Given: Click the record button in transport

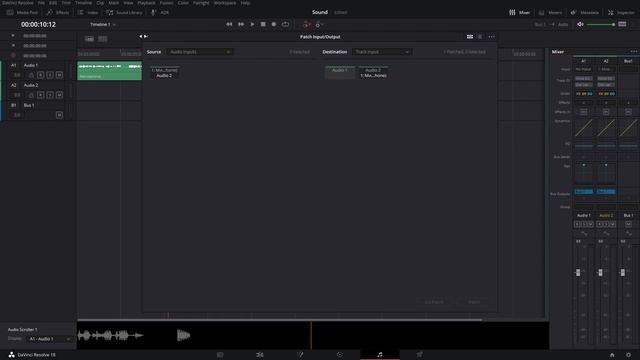Looking at the screenshot, I should pos(274,24).
